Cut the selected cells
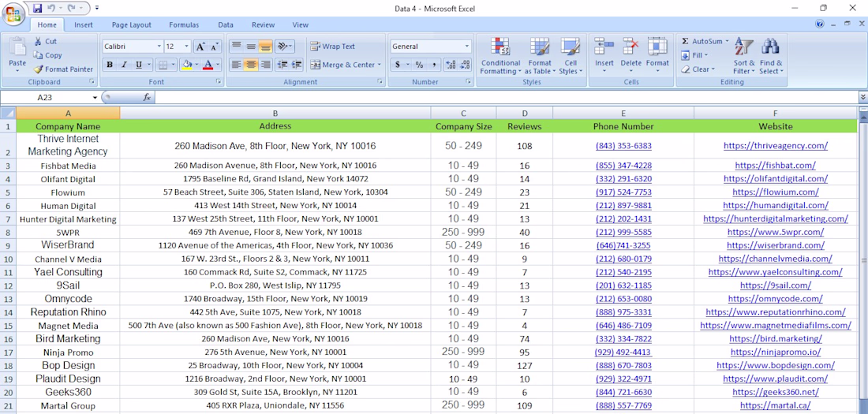 tap(46, 42)
